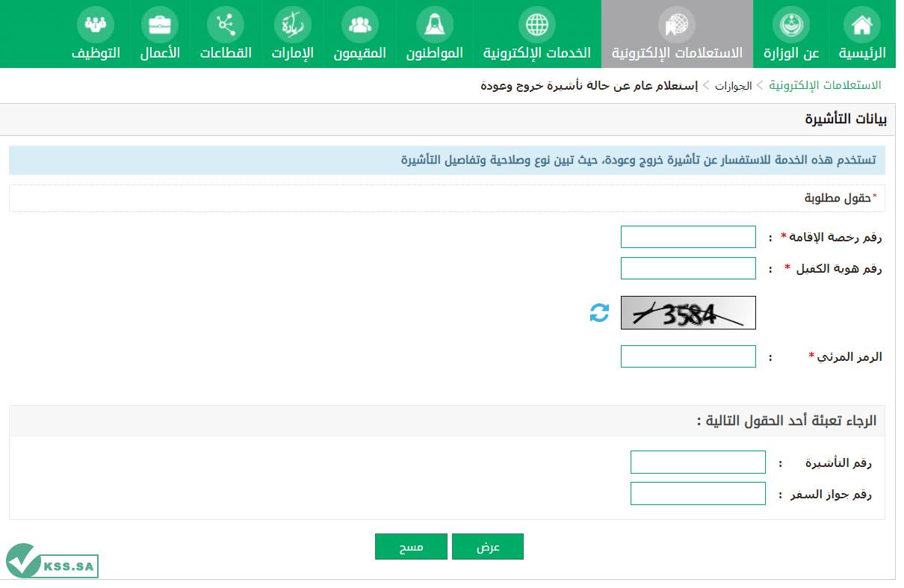Open the الاستعلامات الإلكترونية breadcrumb link
904x588 pixels.
click(825, 85)
